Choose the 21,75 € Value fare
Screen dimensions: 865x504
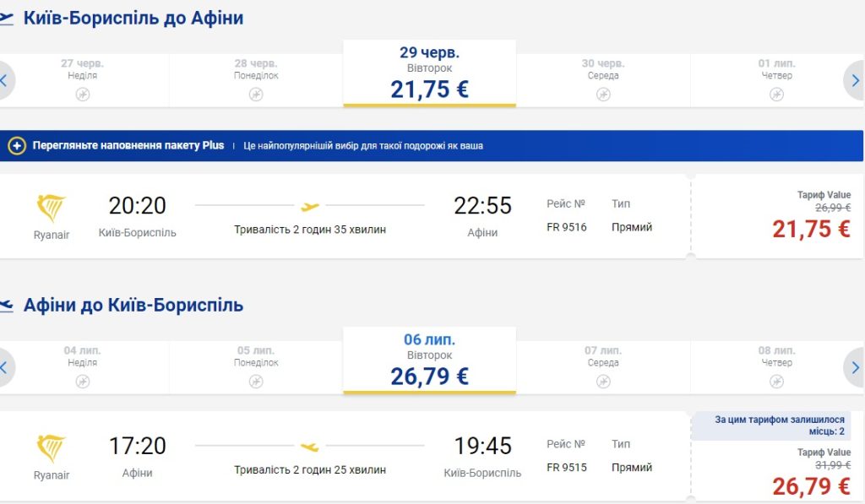tap(810, 228)
